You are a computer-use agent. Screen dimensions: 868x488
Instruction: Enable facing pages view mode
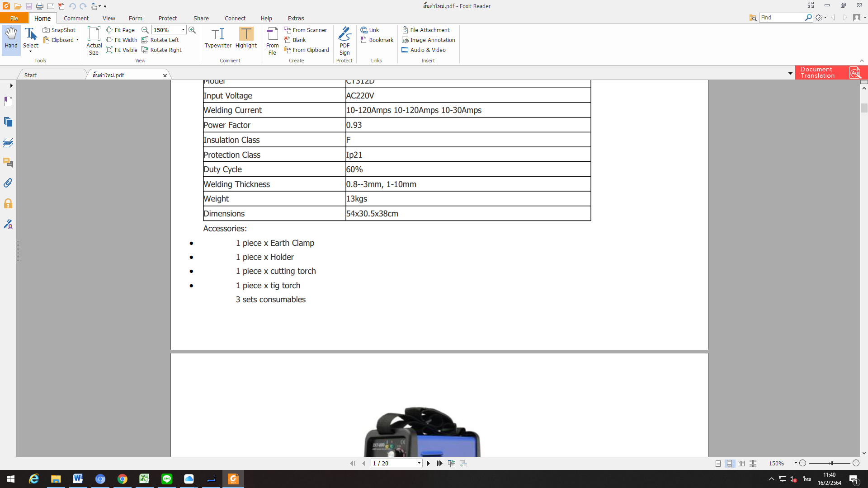coord(741,464)
